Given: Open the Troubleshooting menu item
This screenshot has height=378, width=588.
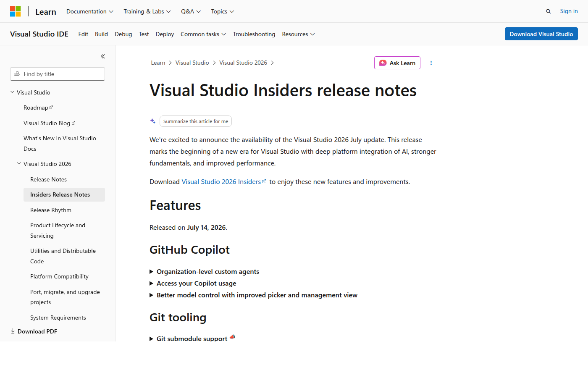Looking at the screenshot, I should [x=254, y=34].
